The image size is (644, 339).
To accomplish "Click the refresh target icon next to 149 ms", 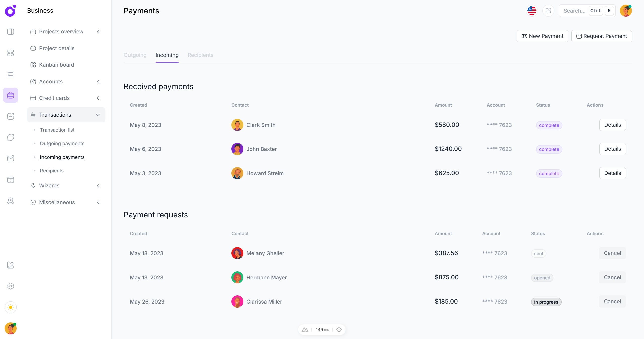I will pyautogui.click(x=339, y=329).
